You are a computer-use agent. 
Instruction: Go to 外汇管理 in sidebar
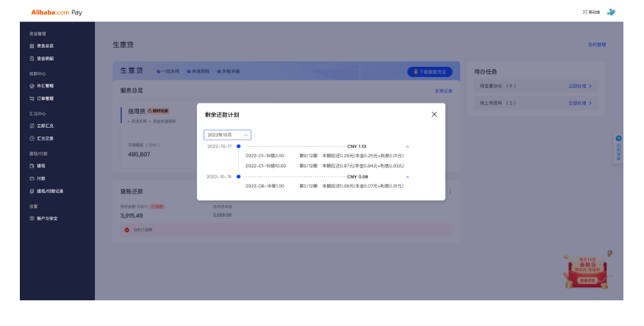click(x=45, y=86)
